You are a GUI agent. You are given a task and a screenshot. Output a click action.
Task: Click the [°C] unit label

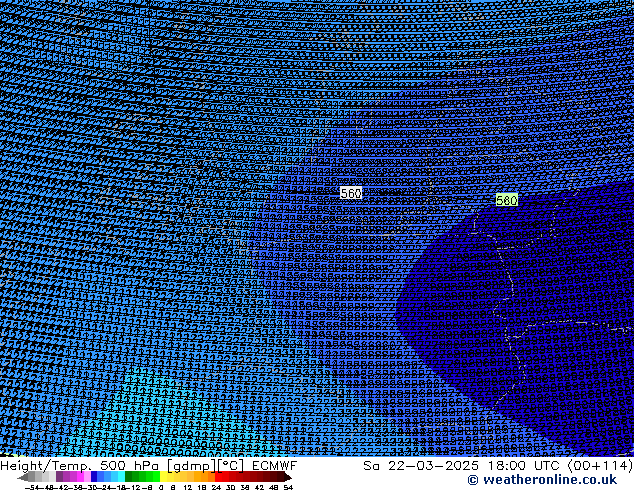coord(231,466)
